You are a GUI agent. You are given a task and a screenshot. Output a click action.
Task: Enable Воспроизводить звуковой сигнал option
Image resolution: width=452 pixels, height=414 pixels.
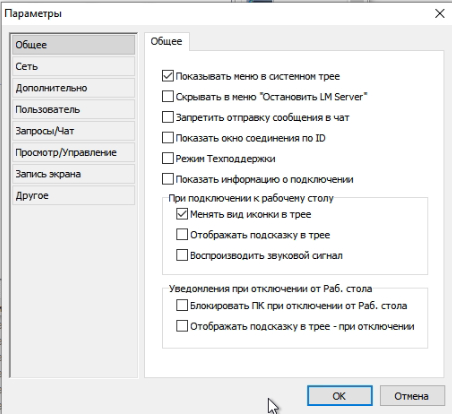click(182, 255)
